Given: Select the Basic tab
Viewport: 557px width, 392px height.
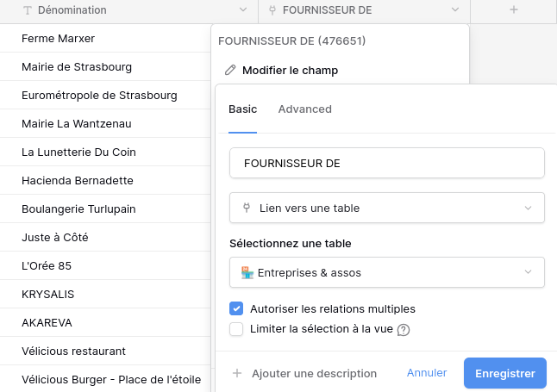Looking at the screenshot, I should tap(242, 109).
